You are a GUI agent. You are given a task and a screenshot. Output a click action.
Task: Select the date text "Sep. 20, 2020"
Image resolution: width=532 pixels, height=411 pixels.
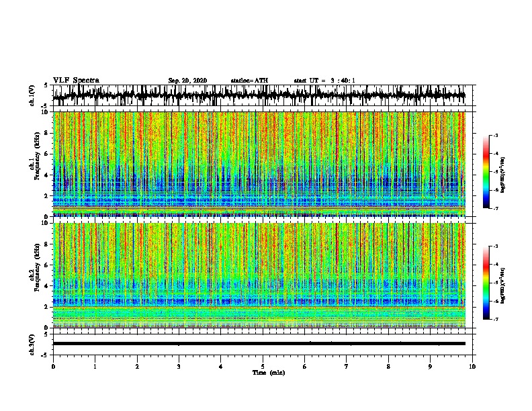click(187, 81)
